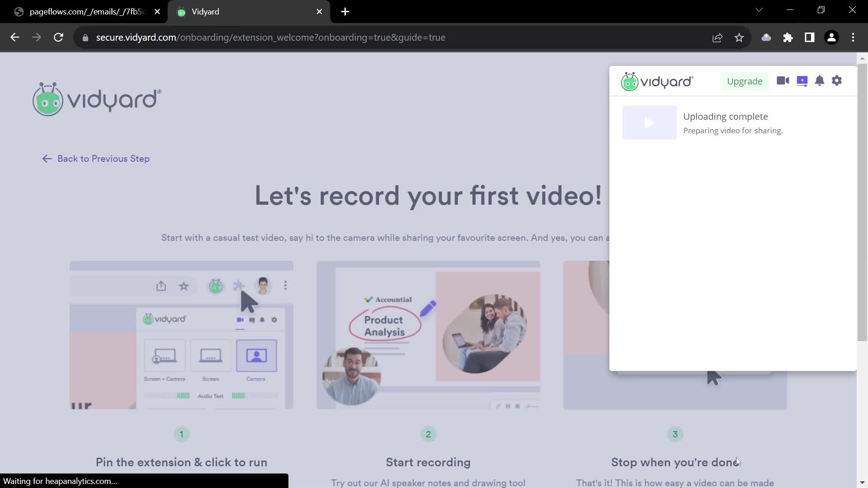
Task: Click the site lock icon in address bar
Action: (85, 38)
